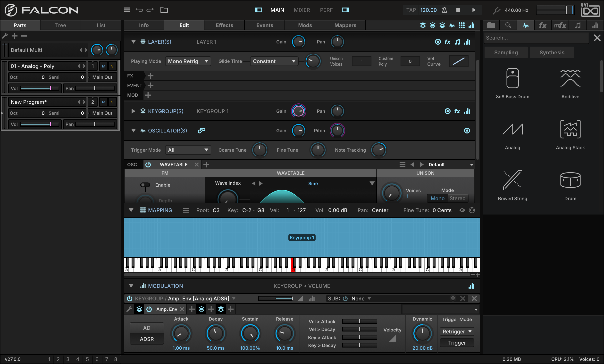The image size is (604, 364).
Task: Expand the KEYGROUP(S) section
Action: click(x=133, y=111)
